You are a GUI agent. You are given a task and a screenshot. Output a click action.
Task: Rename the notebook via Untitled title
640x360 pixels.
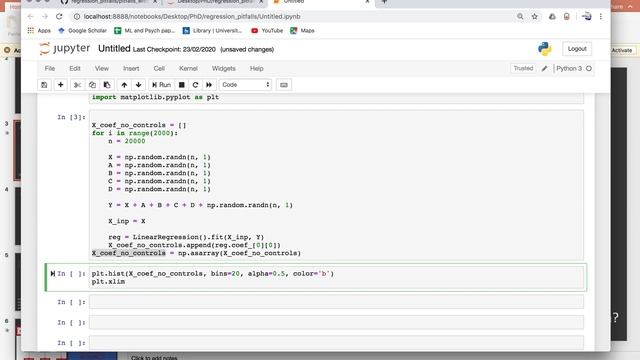(x=114, y=49)
